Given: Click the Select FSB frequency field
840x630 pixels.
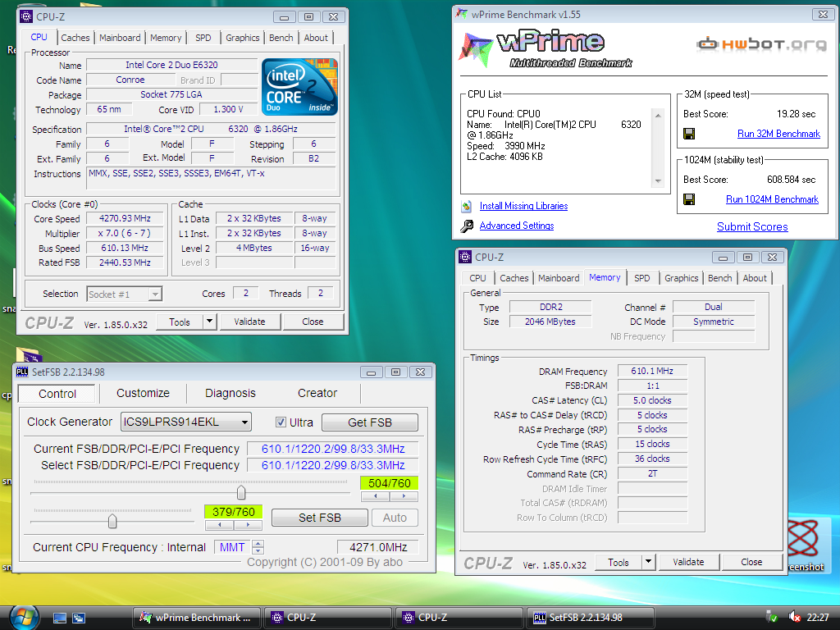Looking at the screenshot, I should (333, 465).
